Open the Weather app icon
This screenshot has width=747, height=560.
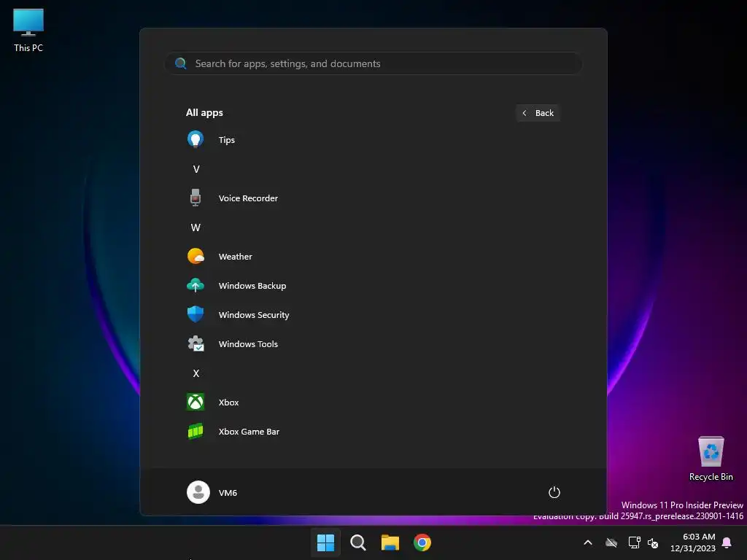[196, 256]
